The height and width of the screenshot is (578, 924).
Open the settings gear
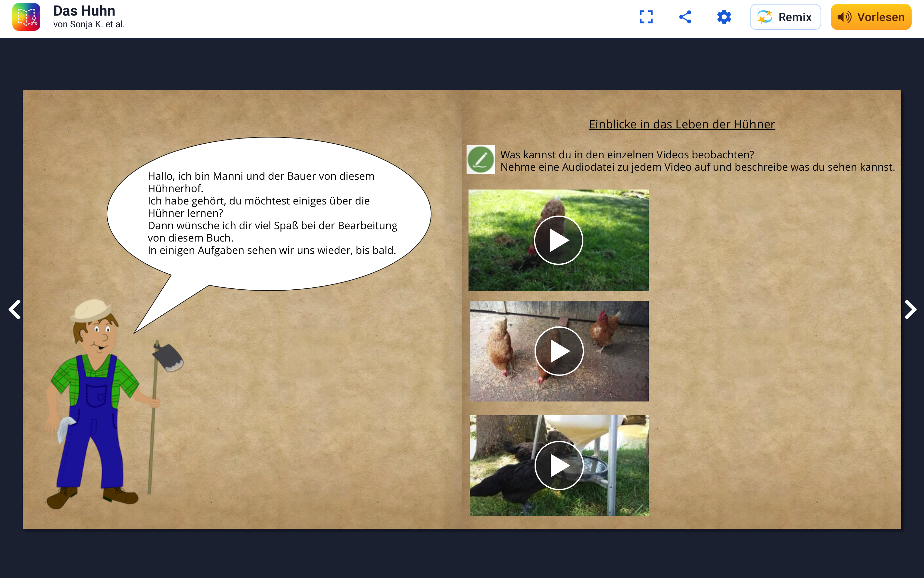pos(724,17)
